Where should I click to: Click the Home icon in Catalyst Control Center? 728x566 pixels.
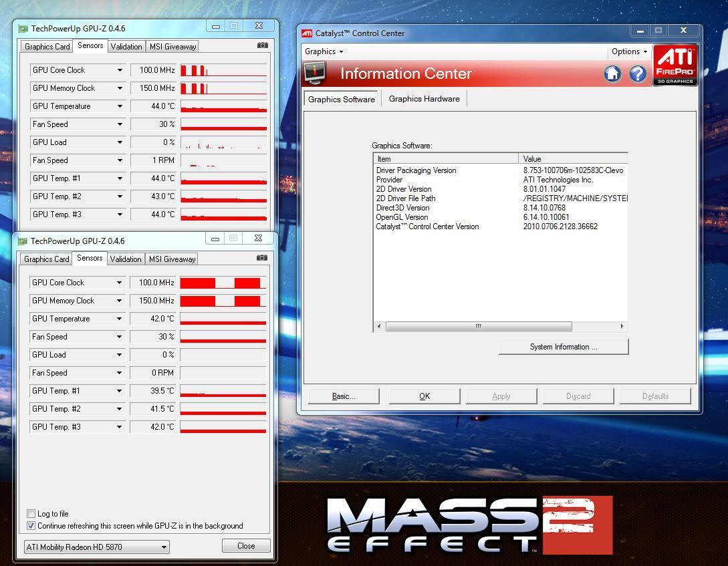(x=612, y=74)
